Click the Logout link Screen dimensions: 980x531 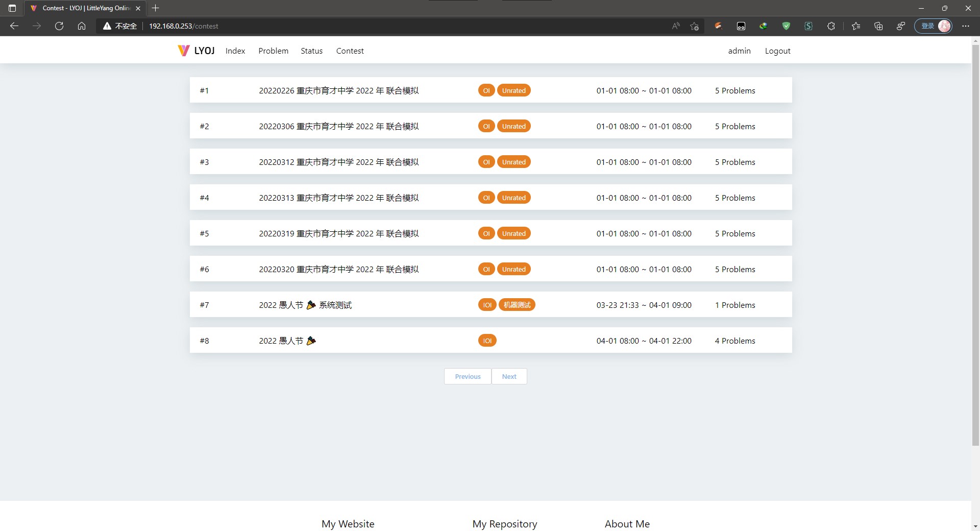[777, 51]
